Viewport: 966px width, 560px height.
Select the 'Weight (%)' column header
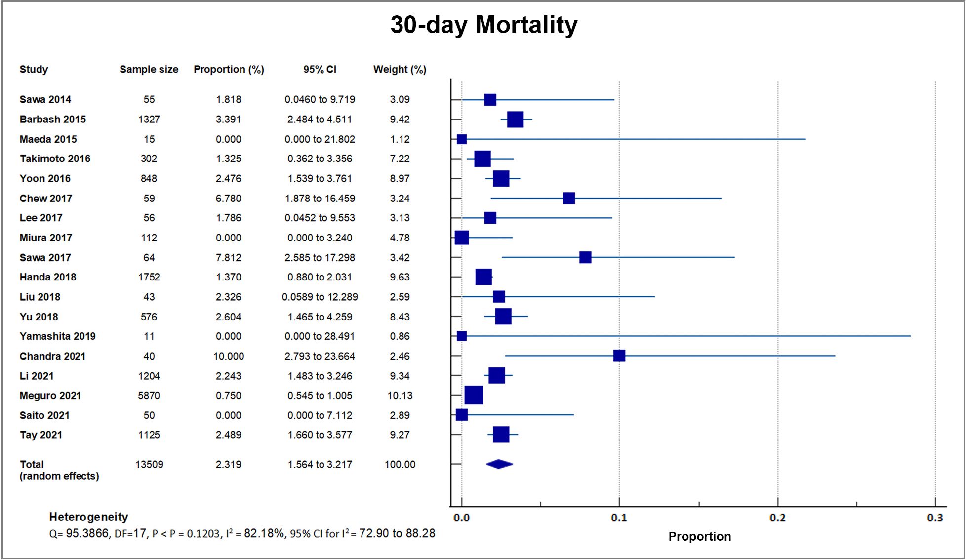click(400, 69)
